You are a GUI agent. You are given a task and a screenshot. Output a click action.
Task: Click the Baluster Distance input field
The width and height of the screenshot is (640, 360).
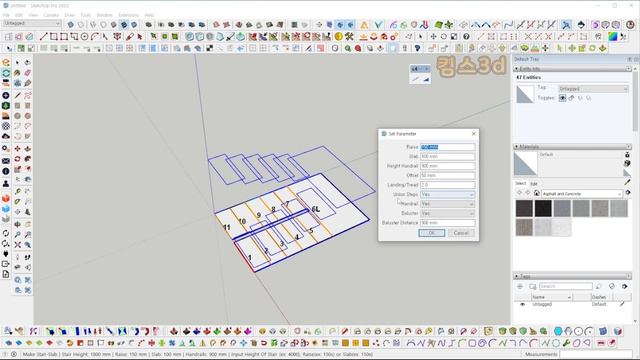click(448, 223)
